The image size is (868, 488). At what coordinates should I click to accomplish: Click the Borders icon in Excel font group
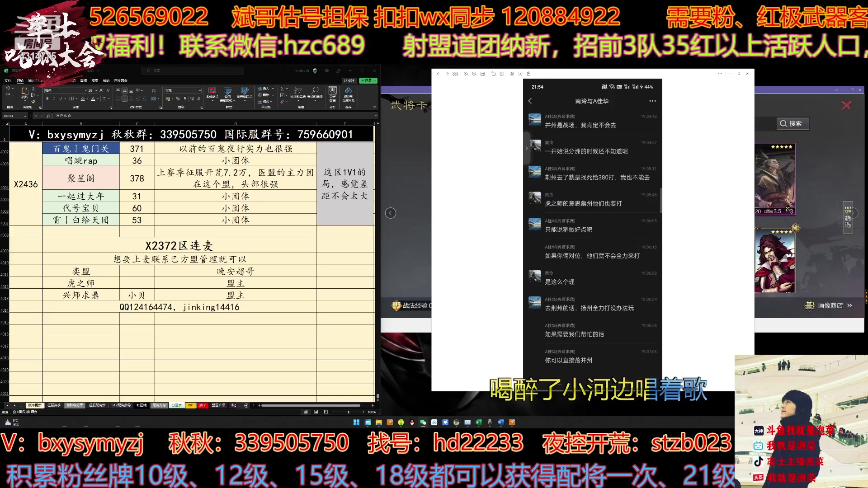click(x=71, y=99)
